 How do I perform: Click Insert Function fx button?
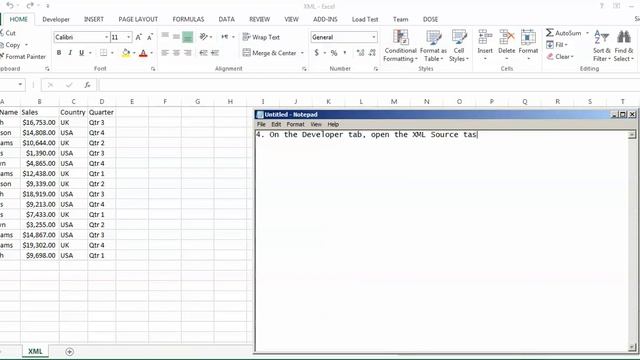pos(87,85)
